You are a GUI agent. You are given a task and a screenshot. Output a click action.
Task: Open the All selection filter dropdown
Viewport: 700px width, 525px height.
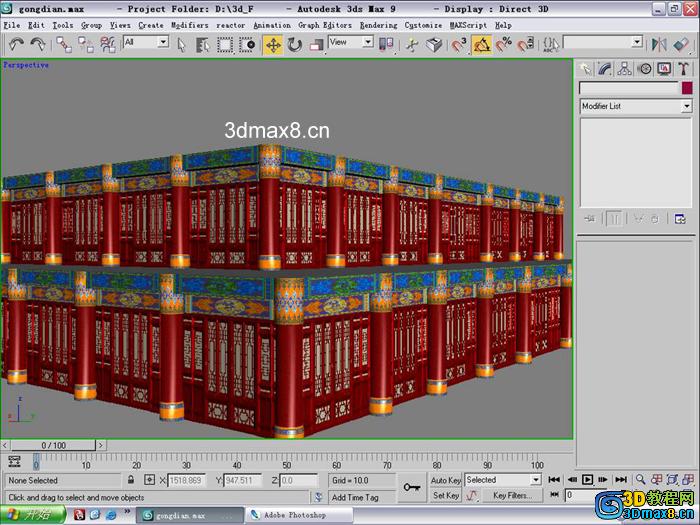click(146, 42)
